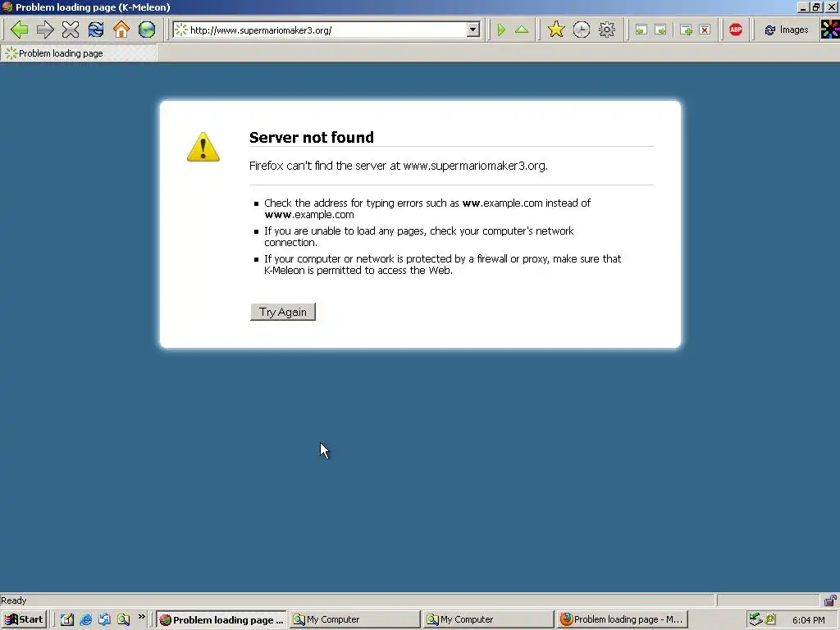Reload the page with the blue refresh icon

[x=96, y=30]
